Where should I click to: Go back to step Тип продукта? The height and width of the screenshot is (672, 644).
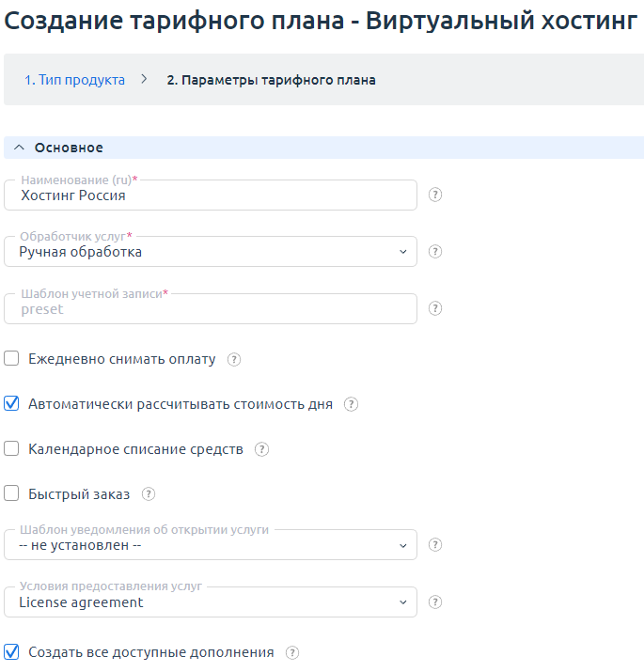[74, 80]
